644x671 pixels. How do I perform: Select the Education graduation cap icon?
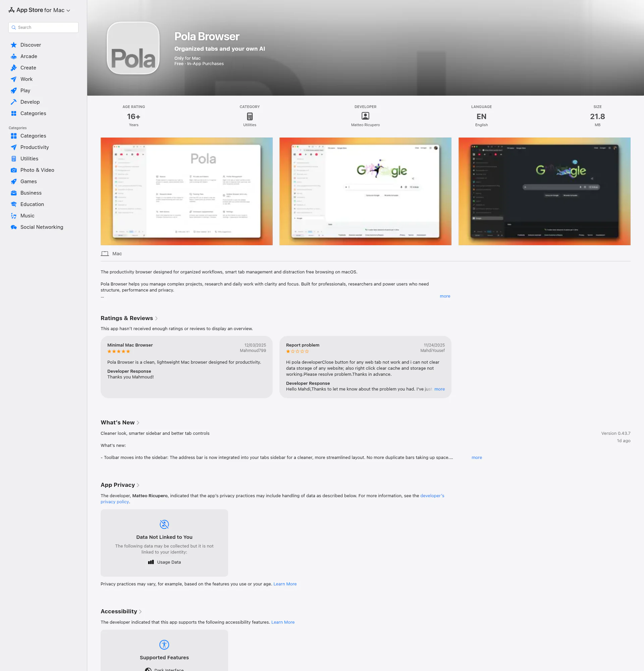pos(14,204)
